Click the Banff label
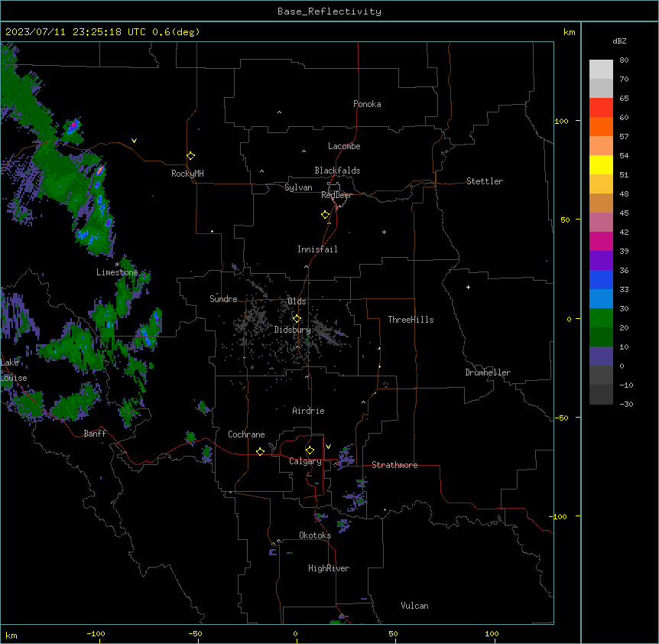 click(x=95, y=434)
